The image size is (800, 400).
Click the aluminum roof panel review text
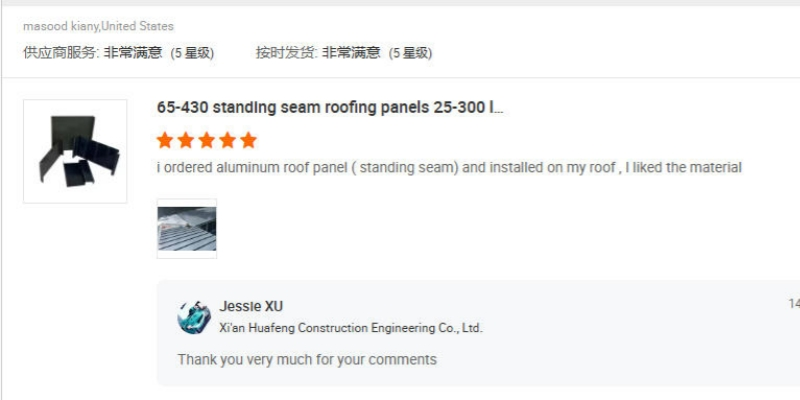(x=449, y=168)
